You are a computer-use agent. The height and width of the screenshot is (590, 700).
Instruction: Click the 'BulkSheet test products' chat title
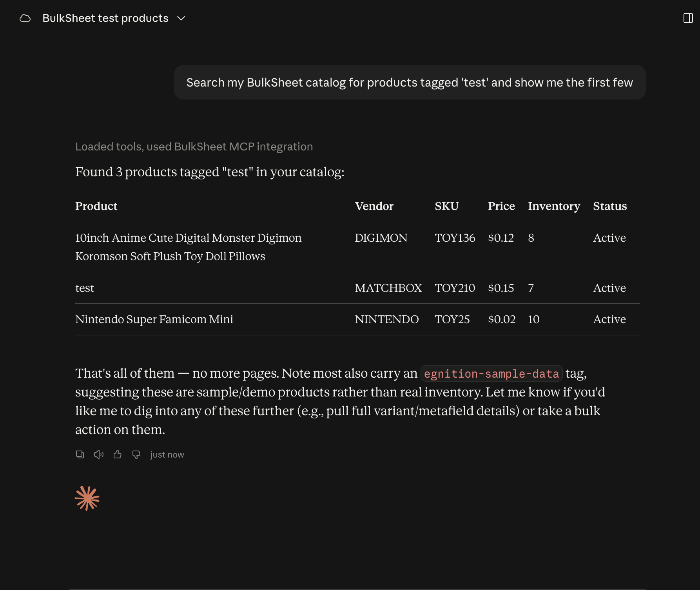(x=105, y=18)
